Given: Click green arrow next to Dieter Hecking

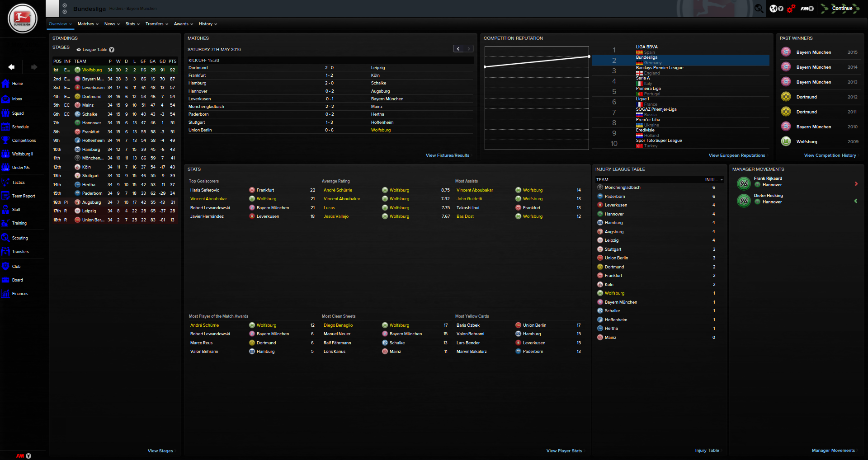Looking at the screenshot, I should click(x=856, y=201).
